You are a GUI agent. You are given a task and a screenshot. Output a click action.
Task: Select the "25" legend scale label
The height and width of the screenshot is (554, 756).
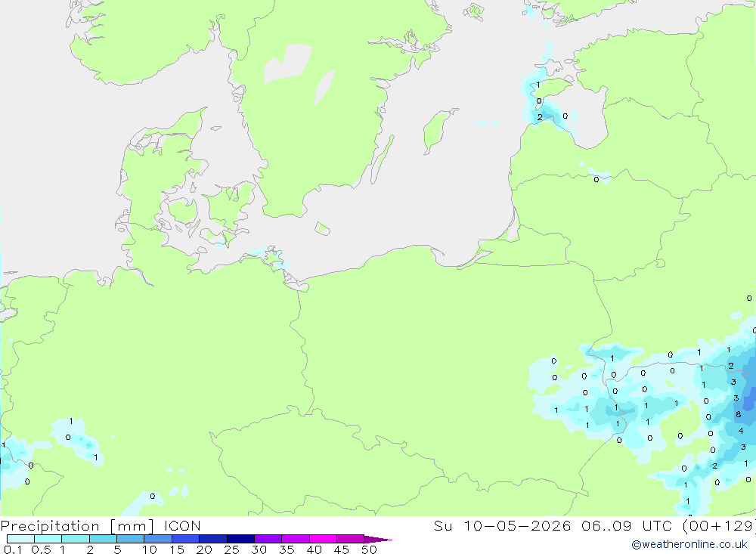tap(231, 549)
